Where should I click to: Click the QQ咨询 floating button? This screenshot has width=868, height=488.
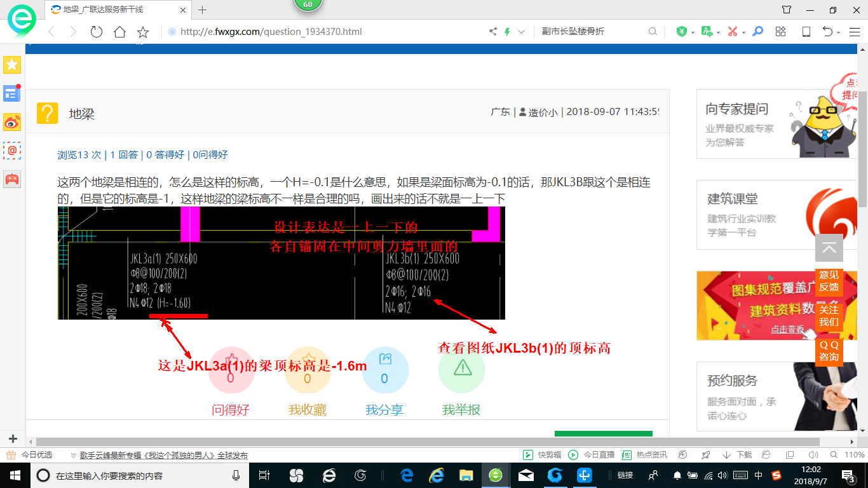click(829, 351)
